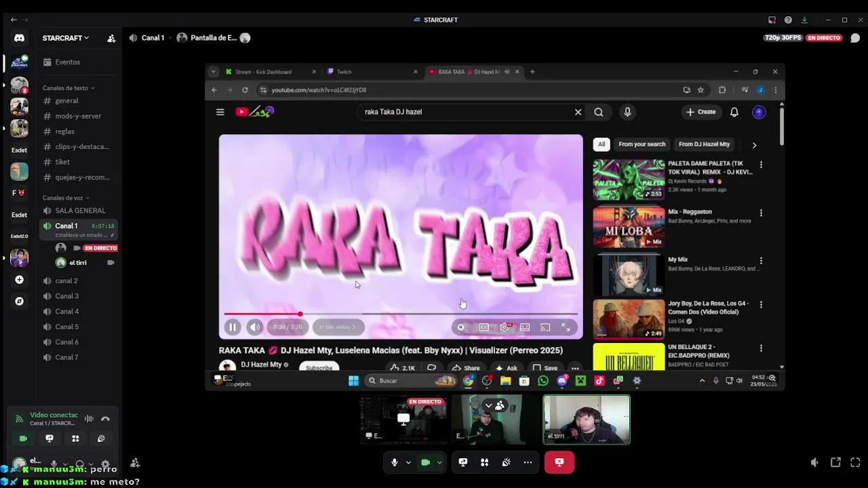Viewport: 868px width, 488px height.
Task: Open the Discord inbox icon in title bar
Action: coord(772,20)
